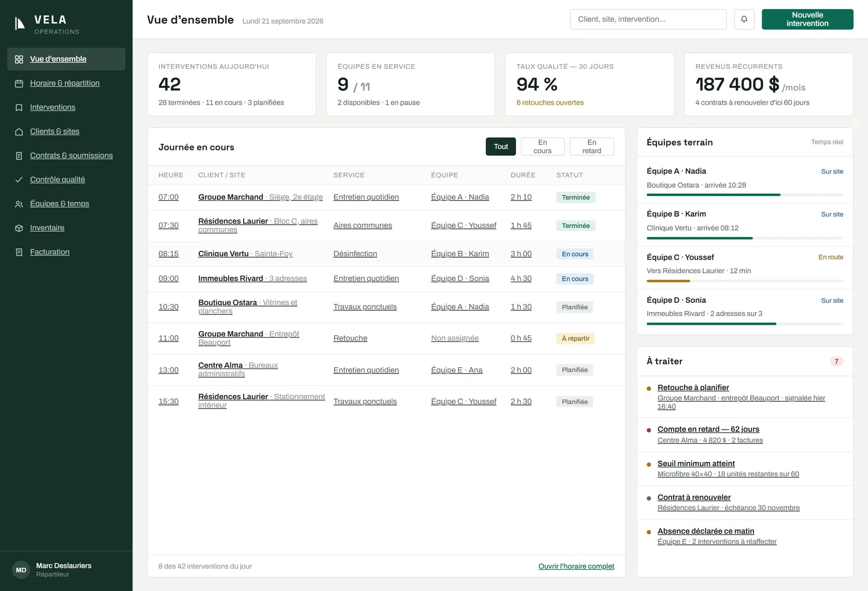Click the document icon beside Contrats & soumissions
The height and width of the screenshot is (591, 868).
tap(19, 156)
